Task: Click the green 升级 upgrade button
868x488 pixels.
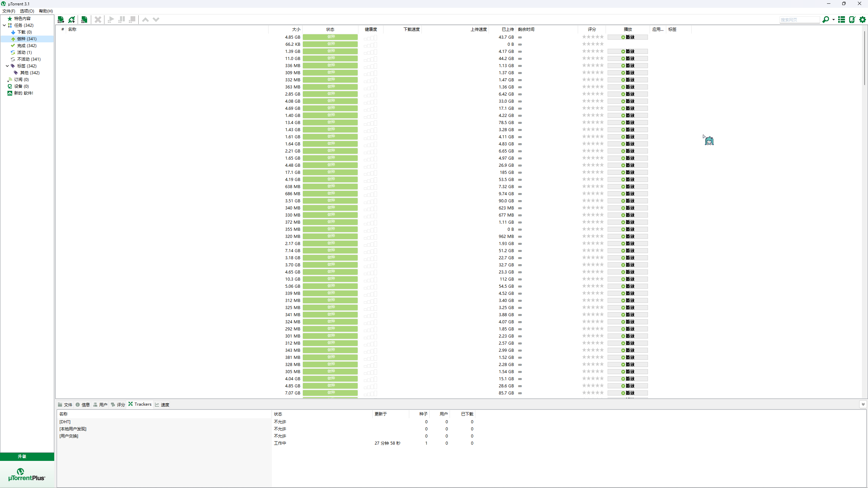Action: coord(22,456)
